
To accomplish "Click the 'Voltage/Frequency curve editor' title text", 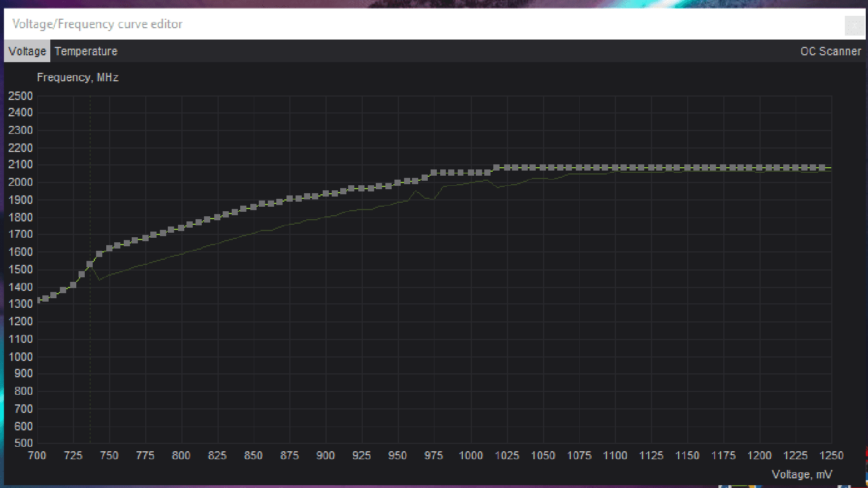I will click(97, 24).
